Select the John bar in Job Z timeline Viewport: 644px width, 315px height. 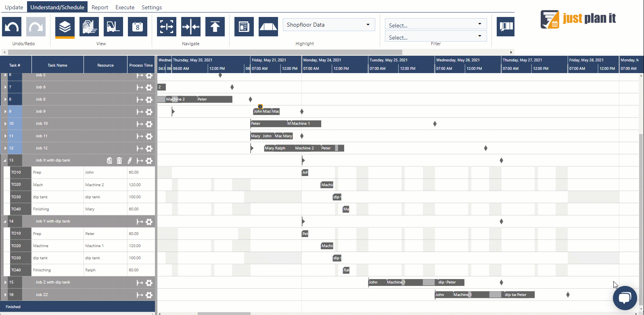(x=377, y=282)
